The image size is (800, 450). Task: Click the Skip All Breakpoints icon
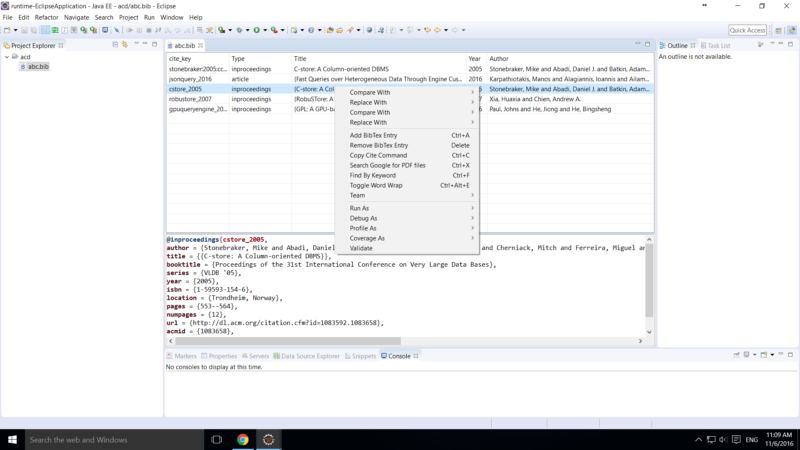tap(117, 30)
